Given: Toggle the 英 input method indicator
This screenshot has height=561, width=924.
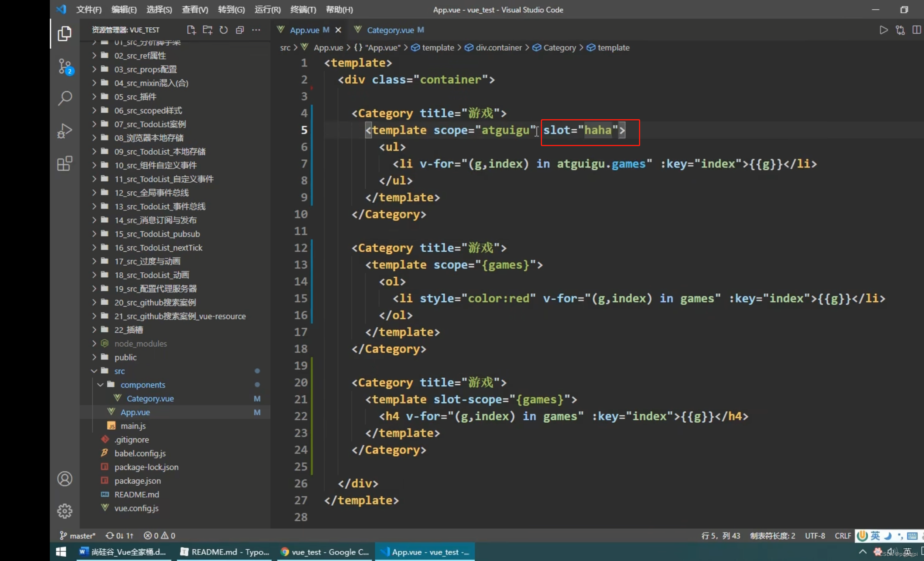Looking at the screenshot, I should [875, 536].
